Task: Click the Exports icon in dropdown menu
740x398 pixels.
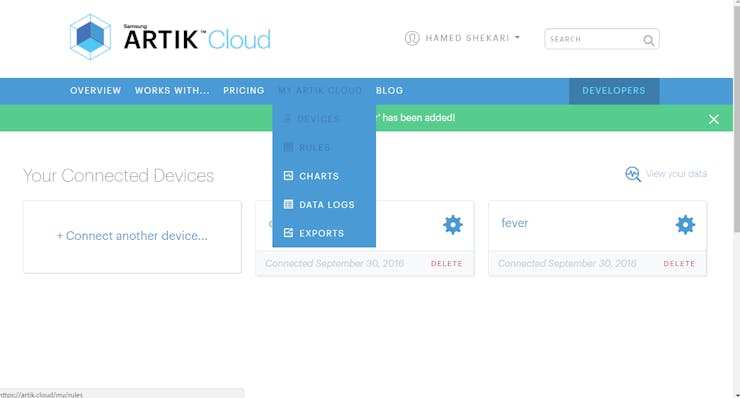Action: (288, 233)
